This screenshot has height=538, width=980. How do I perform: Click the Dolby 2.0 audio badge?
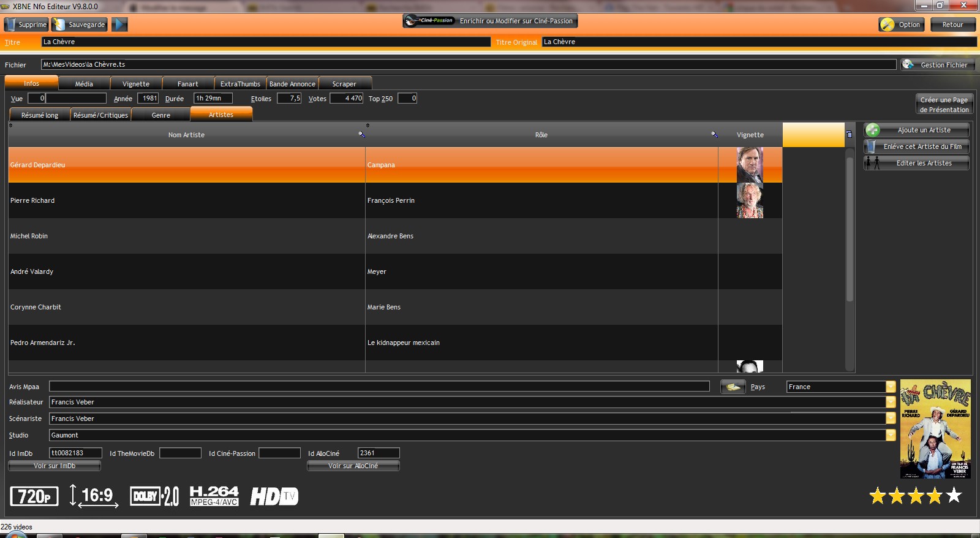pyautogui.click(x=154, y=496)
